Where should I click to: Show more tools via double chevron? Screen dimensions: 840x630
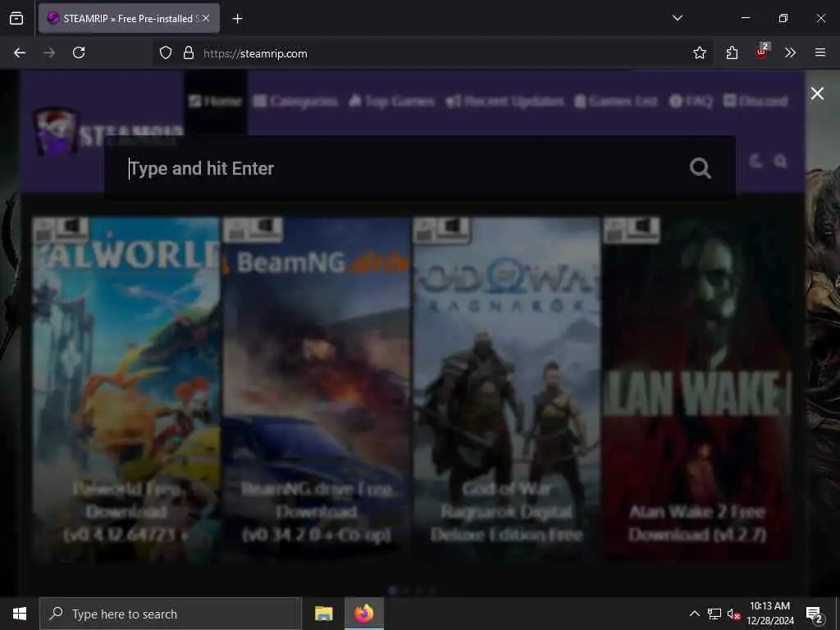pos(790,52)
